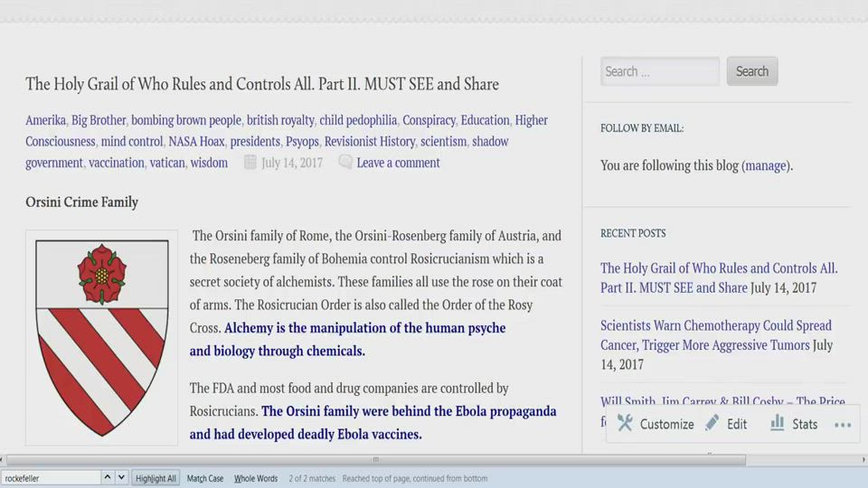Enable Whole Words in find bar
Image resolution: width=868 pixels, height=488 pixels.
click(x=256, y=478)
